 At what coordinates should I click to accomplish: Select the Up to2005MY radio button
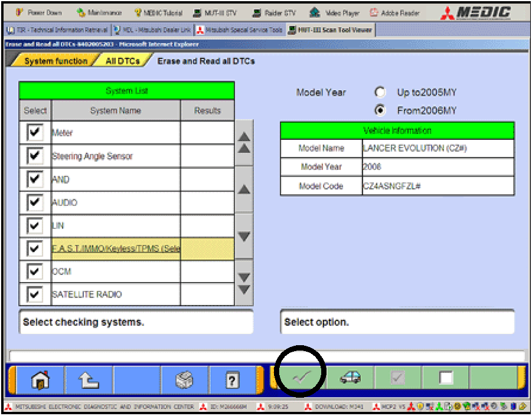380,93
